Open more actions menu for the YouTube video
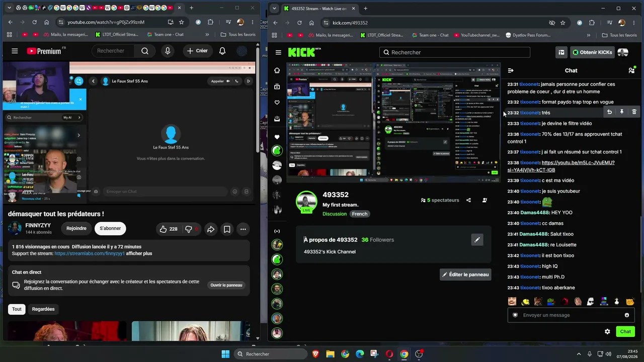644x362 pixels. [x=243, y=229]
